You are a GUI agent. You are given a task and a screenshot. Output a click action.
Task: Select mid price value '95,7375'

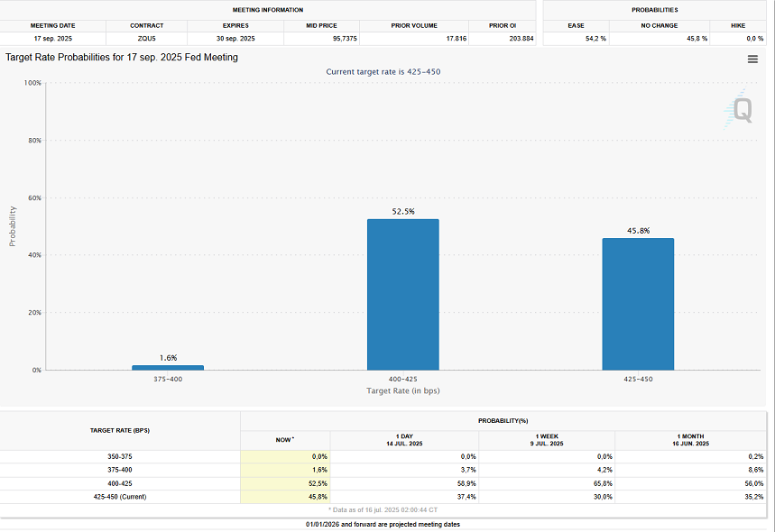345,39
